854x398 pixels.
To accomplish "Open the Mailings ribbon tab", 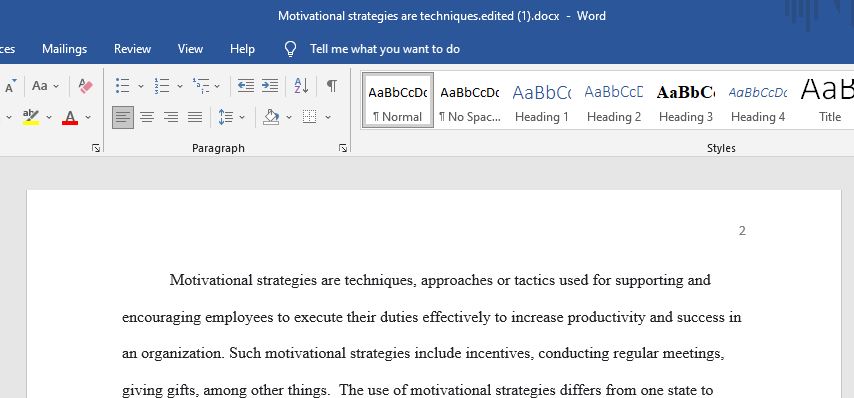I will coord(64,49).
